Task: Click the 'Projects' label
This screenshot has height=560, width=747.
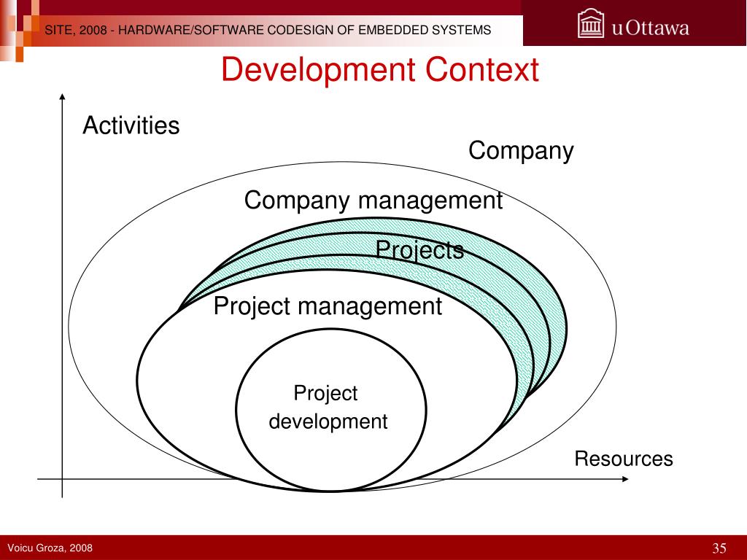Action: pos(419,250)
